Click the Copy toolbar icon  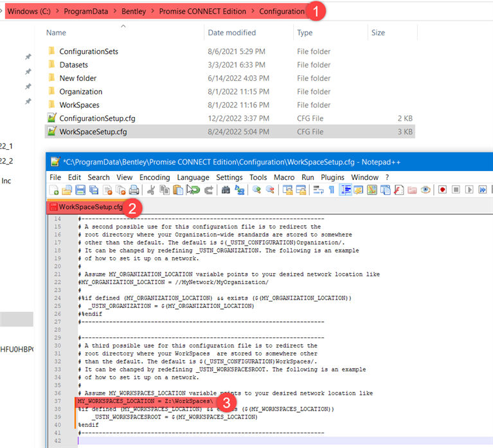coord(164,190)
